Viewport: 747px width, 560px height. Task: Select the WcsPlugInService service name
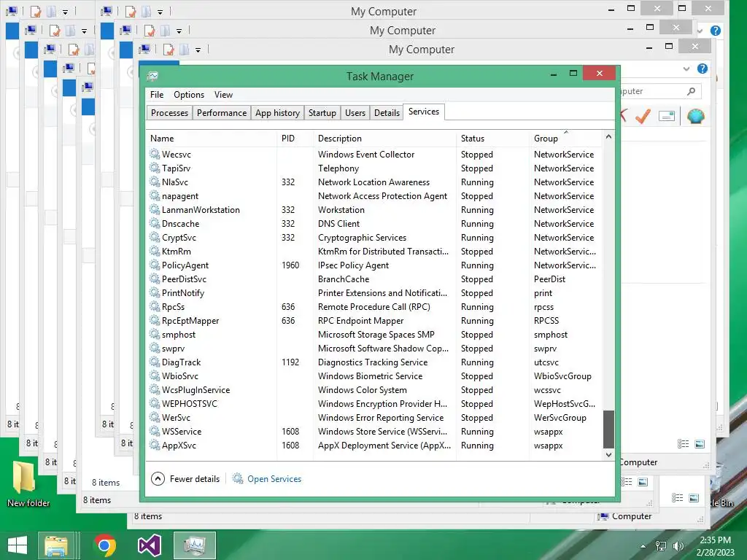coord(196,389)
